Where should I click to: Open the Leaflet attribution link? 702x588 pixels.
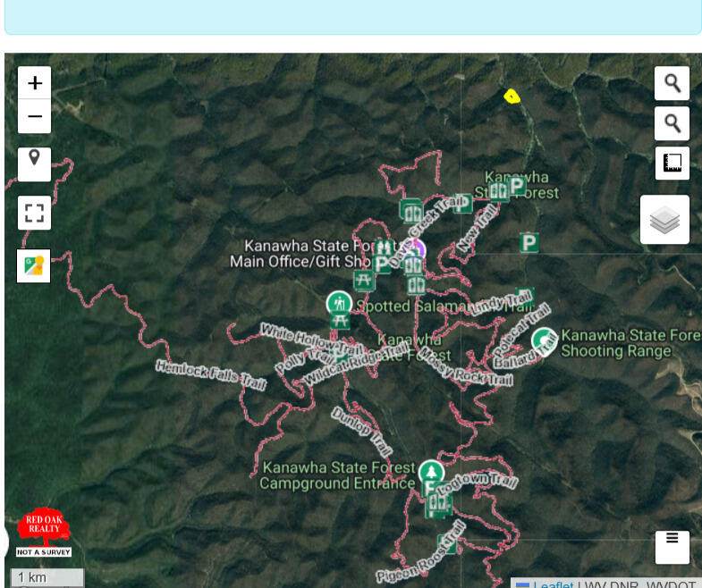(553, 584)
